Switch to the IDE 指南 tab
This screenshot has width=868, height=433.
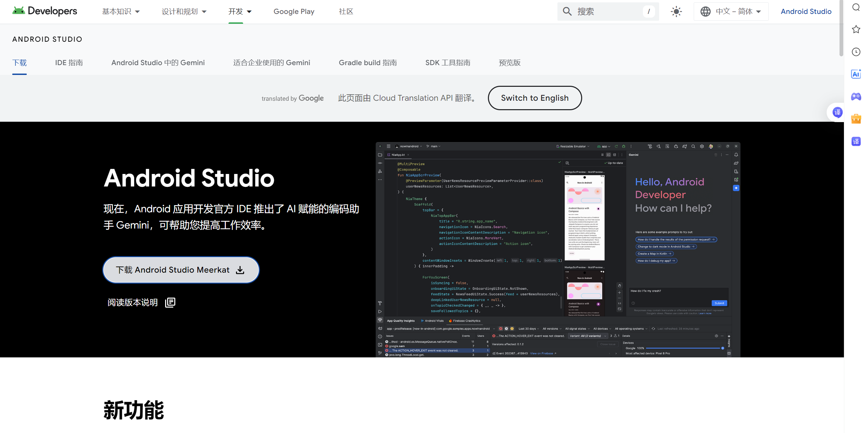click(69, 62)
